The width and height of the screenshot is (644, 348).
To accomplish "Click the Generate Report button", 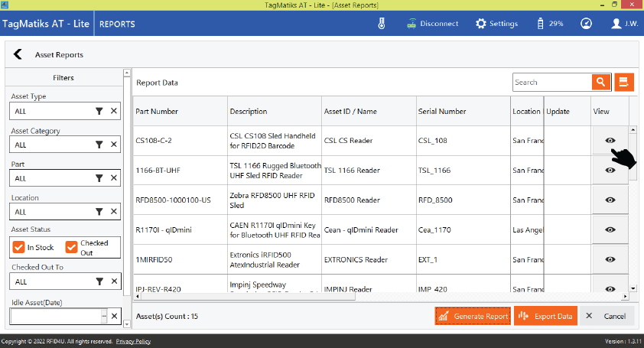I will click(x=472, y=316).
